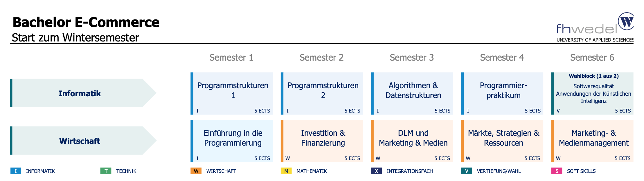Select the Märkte, Strategien & Ressourcen module

click(x=502, y=141)
